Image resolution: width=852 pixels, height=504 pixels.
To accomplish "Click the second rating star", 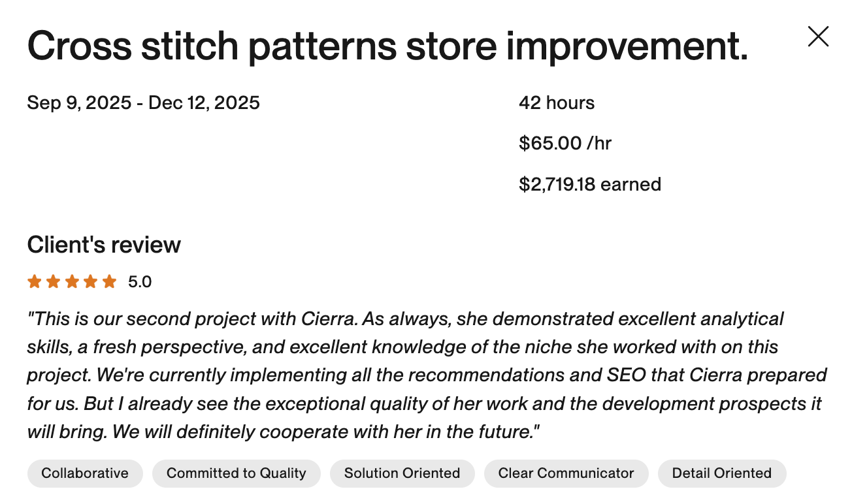I will tap(54, 282).
